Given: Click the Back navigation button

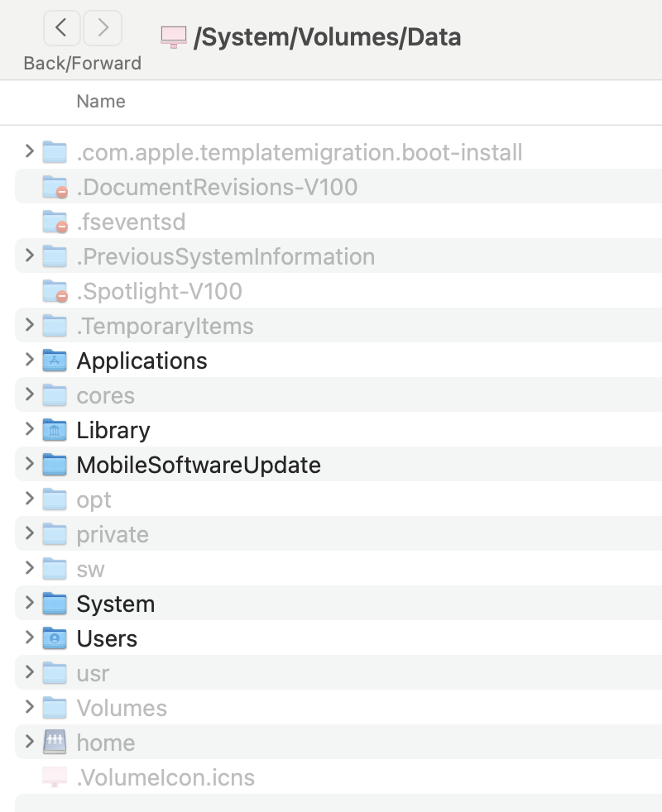Looking at the screenshot, I should (x=62, y=27).
